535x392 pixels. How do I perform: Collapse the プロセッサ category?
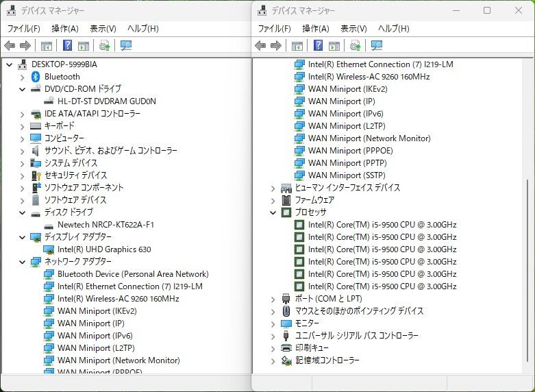coord(273,212)
